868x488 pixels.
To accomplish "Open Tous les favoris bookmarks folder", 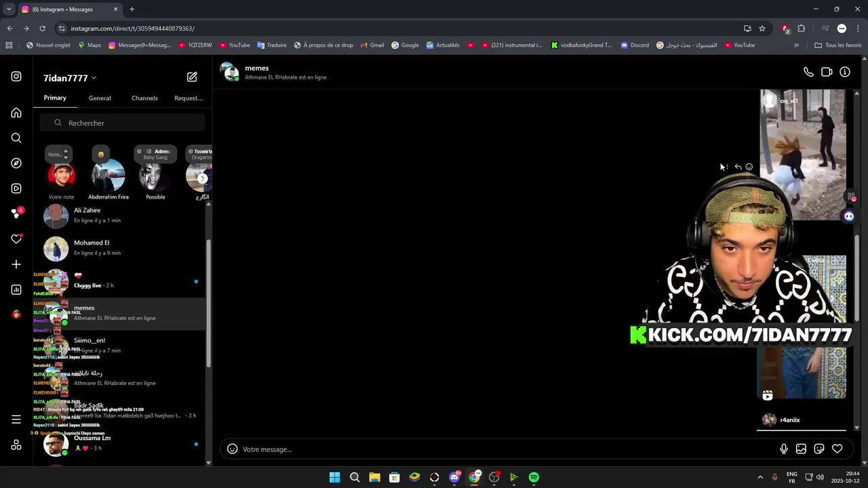I will pyautogui.click(x=837, y=45).
